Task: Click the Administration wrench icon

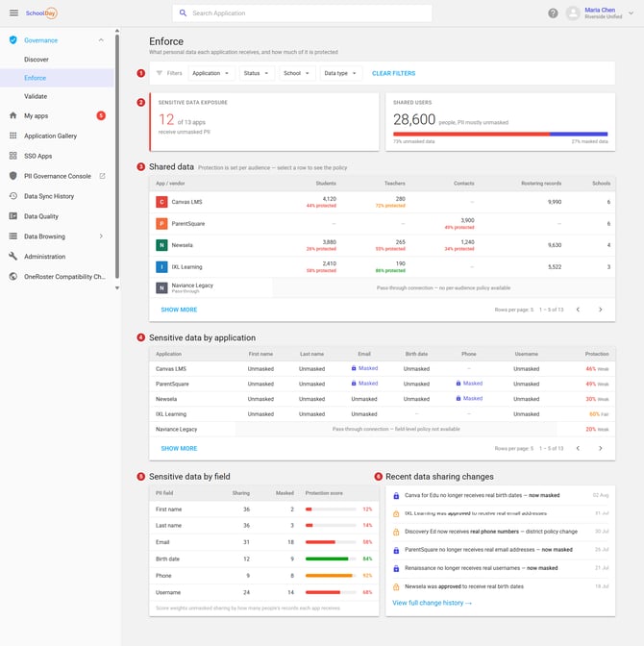Action: 13,257
